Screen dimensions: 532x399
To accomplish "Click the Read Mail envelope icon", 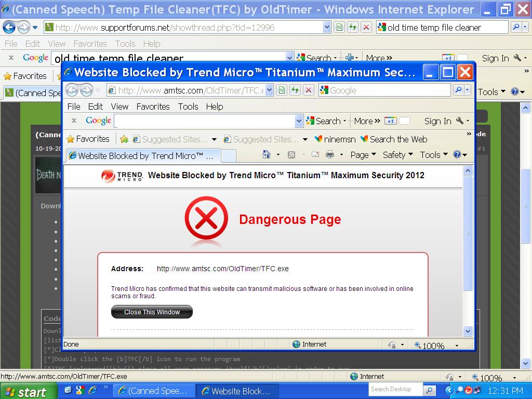I will click(315, 155).
